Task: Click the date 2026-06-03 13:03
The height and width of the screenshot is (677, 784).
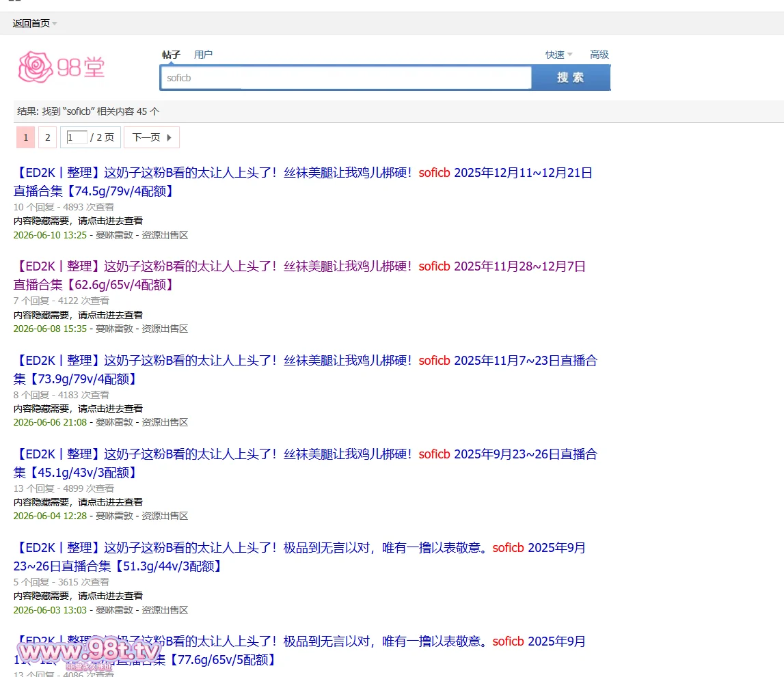Action: (x=50, y=610)
